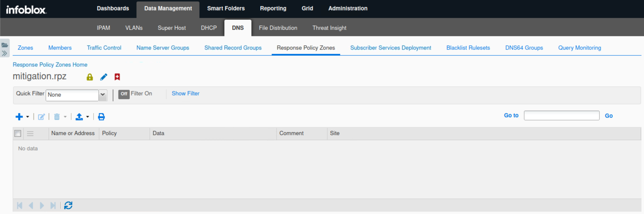The width and height of the screenshot is (644, 214).
Task: Click the Show Filter link
Action: (x=185, y=94)
